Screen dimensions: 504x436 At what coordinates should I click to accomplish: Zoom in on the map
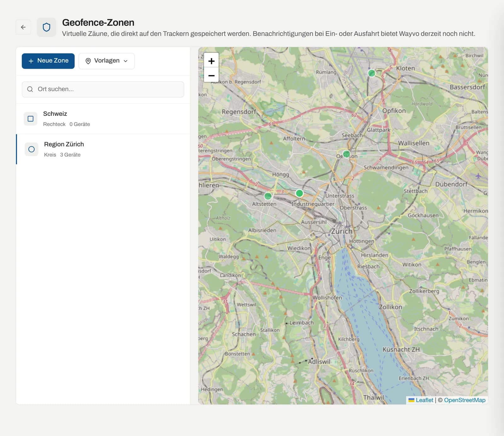coord(211,61)
